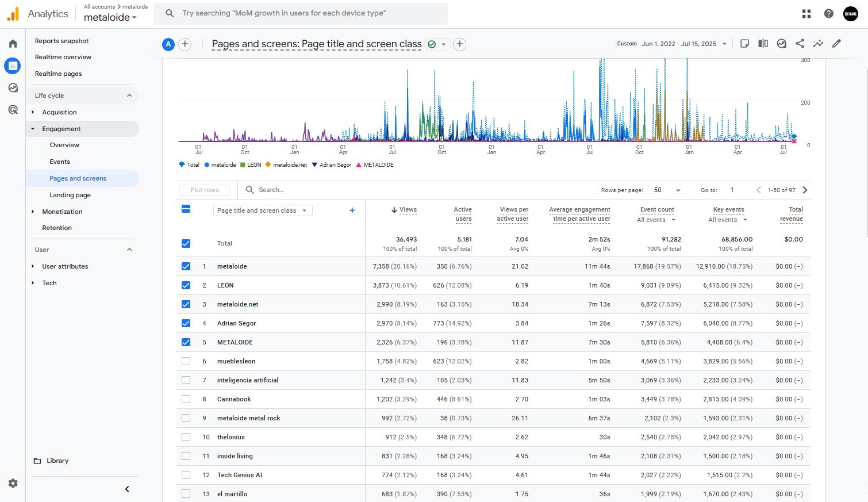Open Rows per page dropdown
This screenshot has height=502, width=868.
[667, 190]
